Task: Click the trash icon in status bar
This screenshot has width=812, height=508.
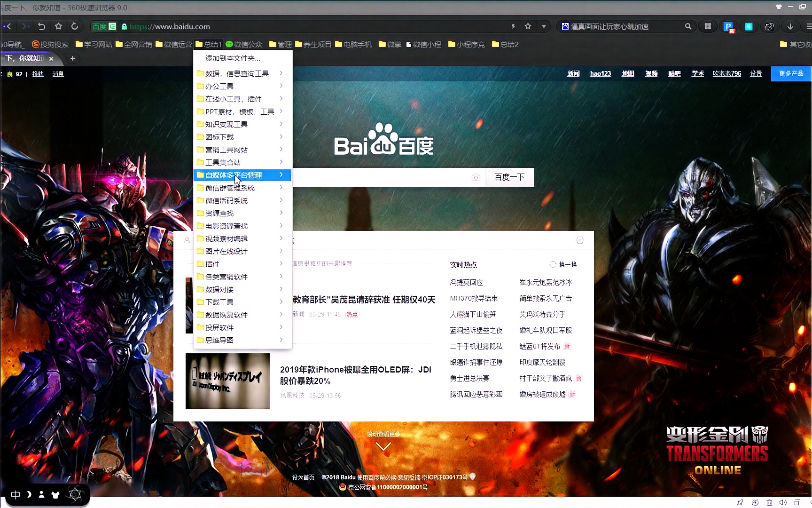Action: tap(769, 502)
